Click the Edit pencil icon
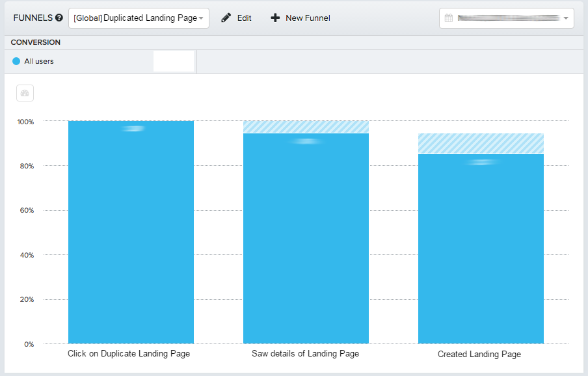The width and height of the screenshot is (588, 376). pos(226,18)
